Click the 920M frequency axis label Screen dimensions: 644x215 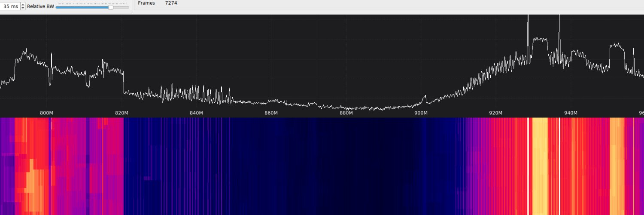pos(495,113)
